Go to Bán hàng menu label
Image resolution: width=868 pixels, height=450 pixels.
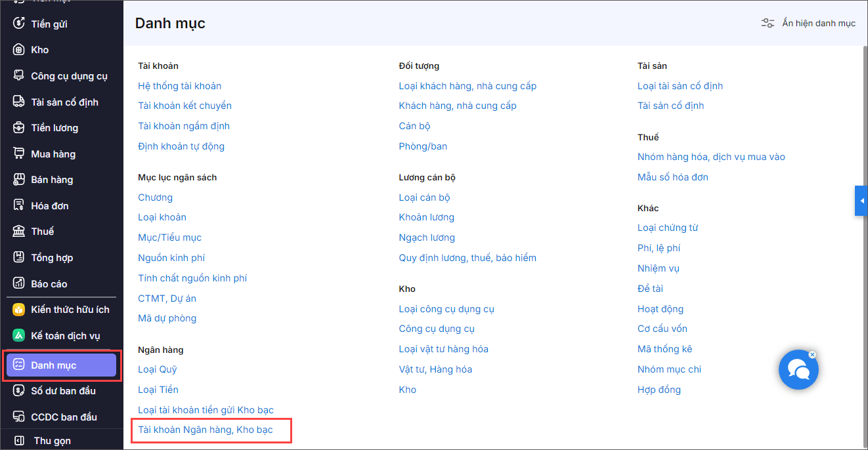point(52,180)
